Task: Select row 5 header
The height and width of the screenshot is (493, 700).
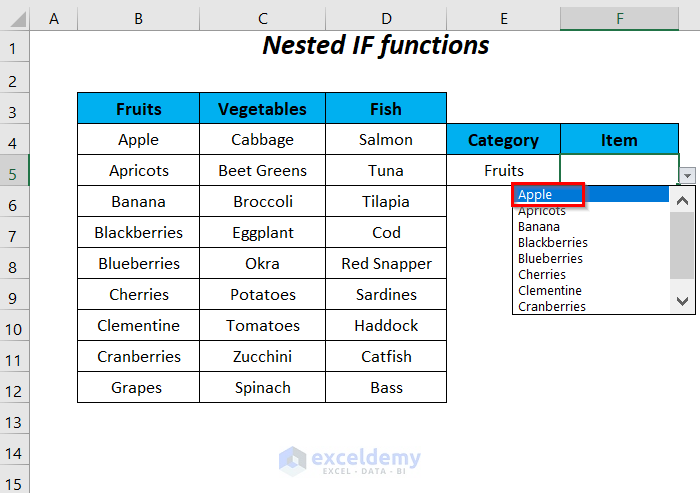Action: [x=14, y=171]
